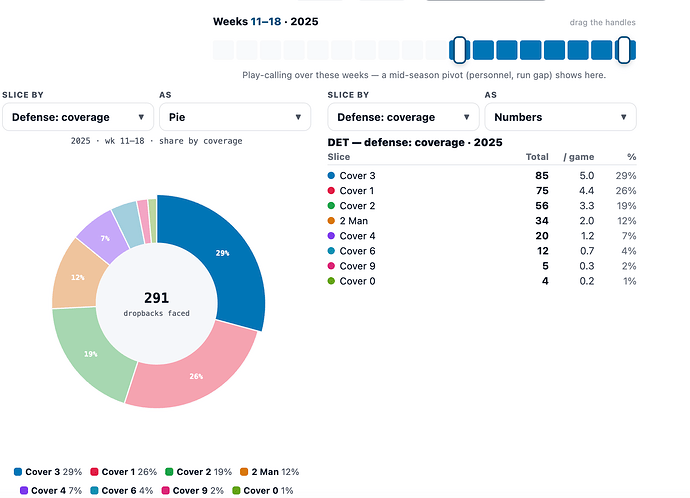Click '291 dropbacks faced' donut center
This screenshot has width=690, height=498.
[157, 304]
